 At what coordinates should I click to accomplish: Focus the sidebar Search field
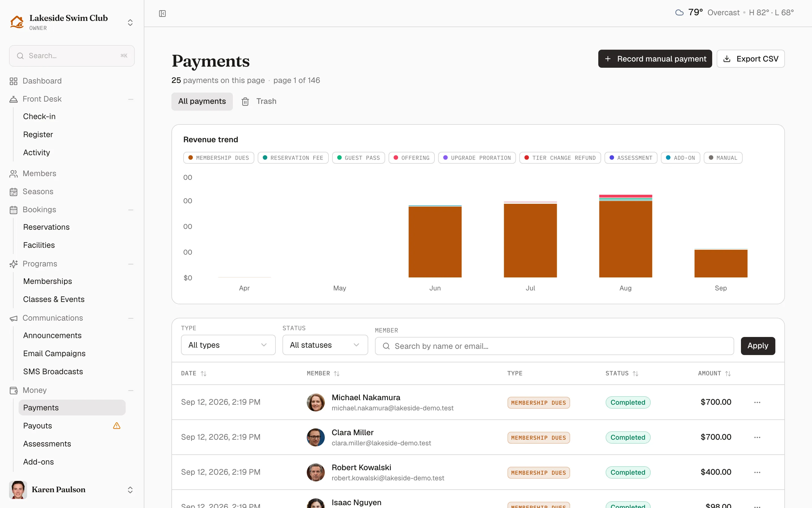click(72, 56)
